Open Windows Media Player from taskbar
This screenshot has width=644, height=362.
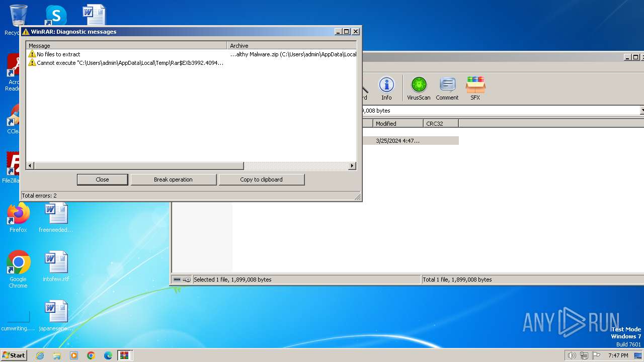click(74, 355)
